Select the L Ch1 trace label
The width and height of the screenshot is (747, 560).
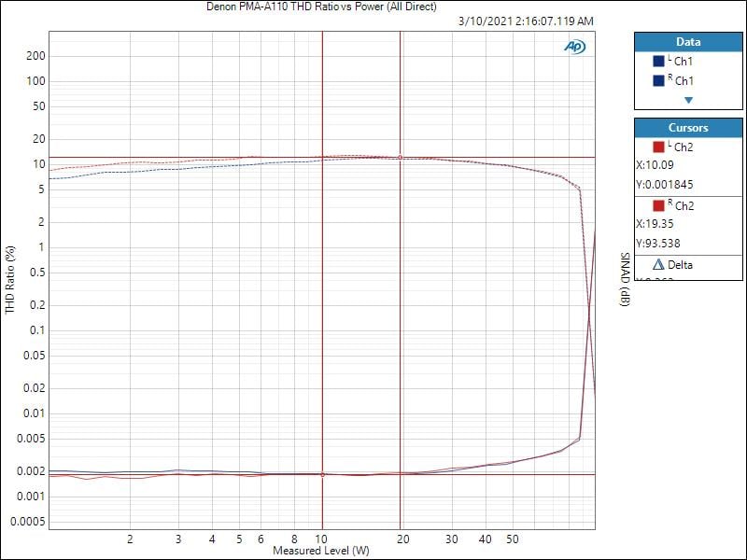click(683, 62)
